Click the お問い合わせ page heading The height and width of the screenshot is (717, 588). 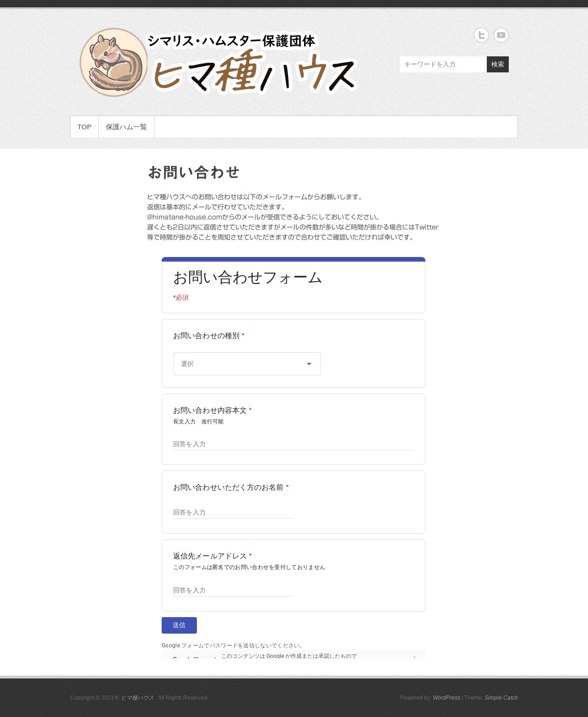pyautogui.click(x=194, y=172)
